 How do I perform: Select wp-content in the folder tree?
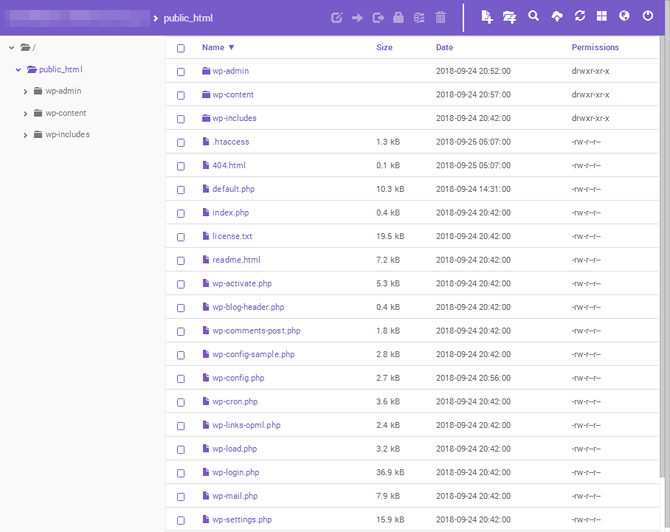click(x=66, y=113)
